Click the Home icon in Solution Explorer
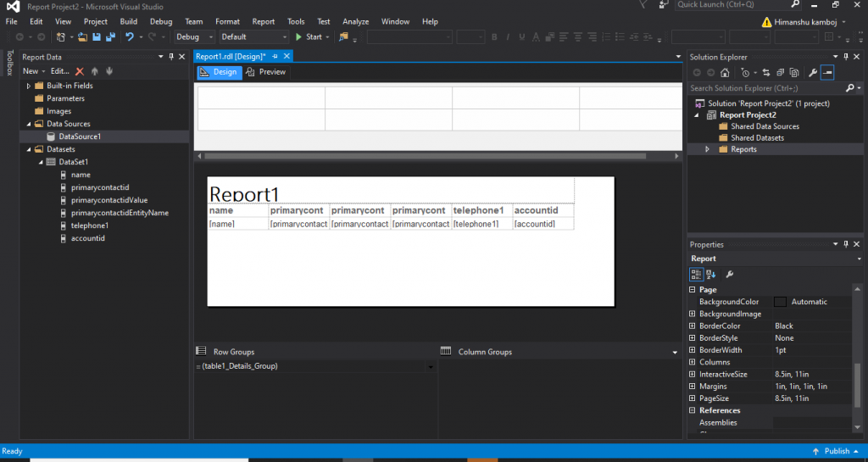868x462 pixels. [725, 73]
